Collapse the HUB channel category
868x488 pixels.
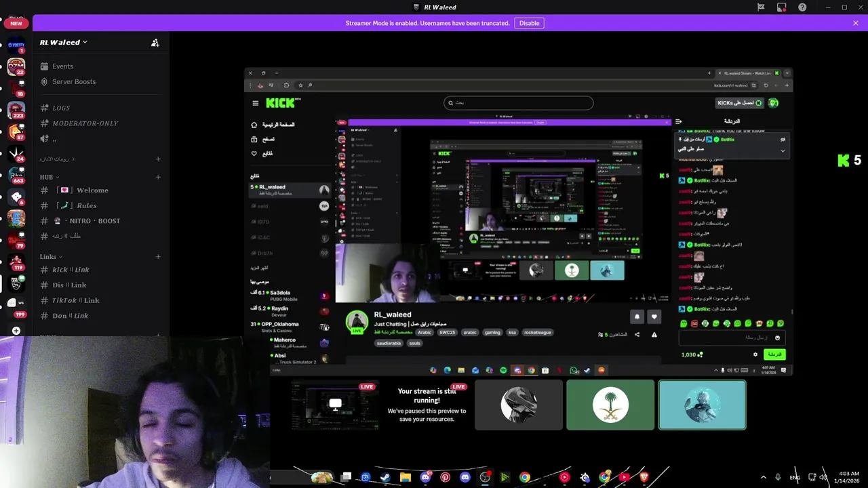[x=50, y=177]
